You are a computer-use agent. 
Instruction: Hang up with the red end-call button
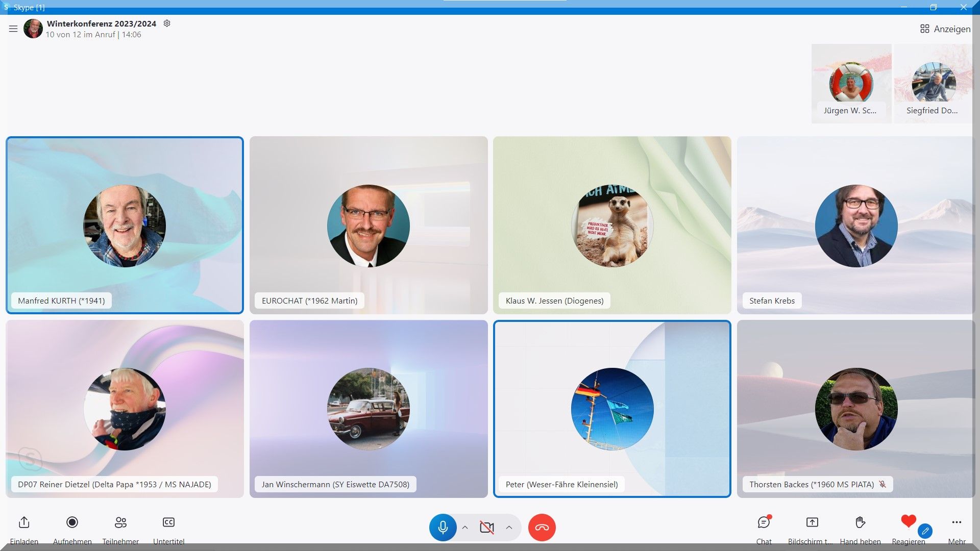542,527
